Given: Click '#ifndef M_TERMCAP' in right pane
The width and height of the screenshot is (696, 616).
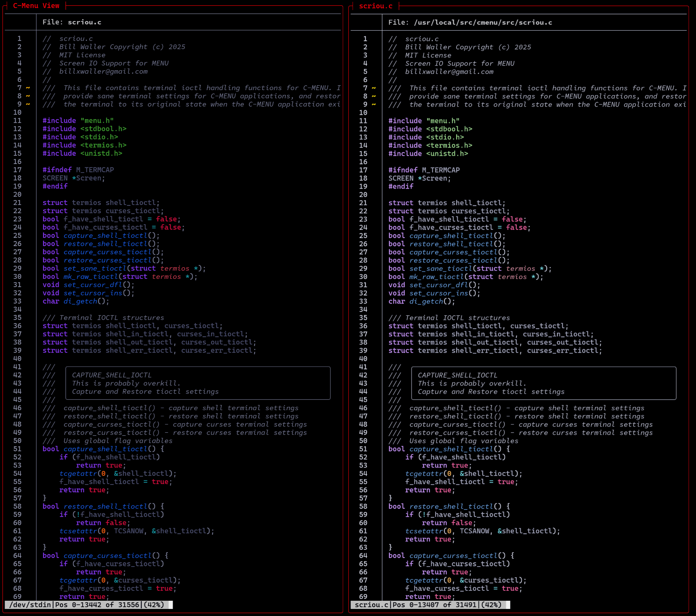Looking at the screenshot, I should [x=424, y=170].
